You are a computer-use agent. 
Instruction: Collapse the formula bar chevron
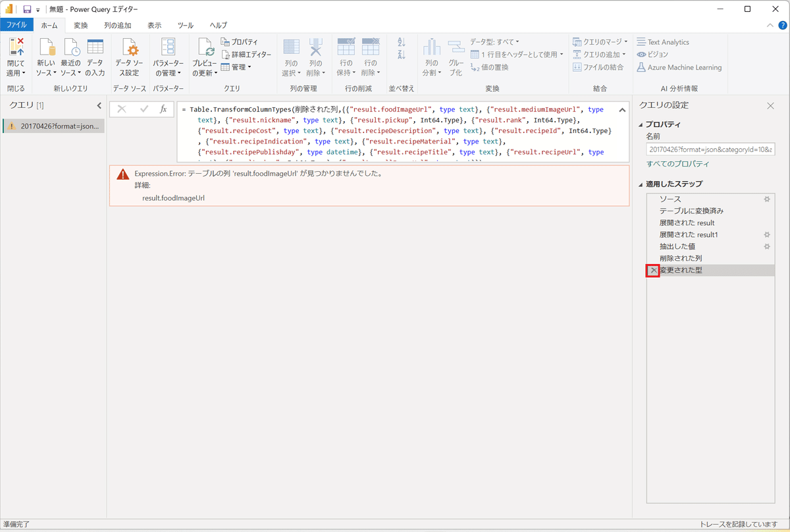tap(622, 110)
